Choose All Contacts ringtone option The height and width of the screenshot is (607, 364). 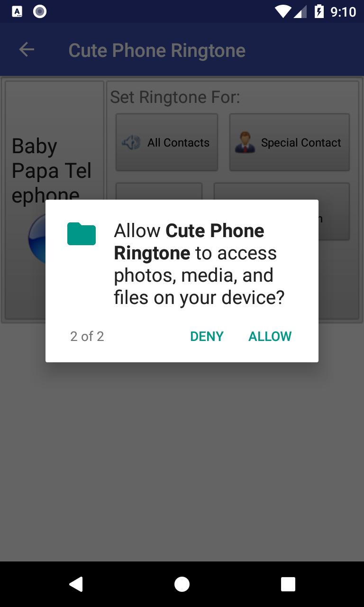click(x=167, y=142)
